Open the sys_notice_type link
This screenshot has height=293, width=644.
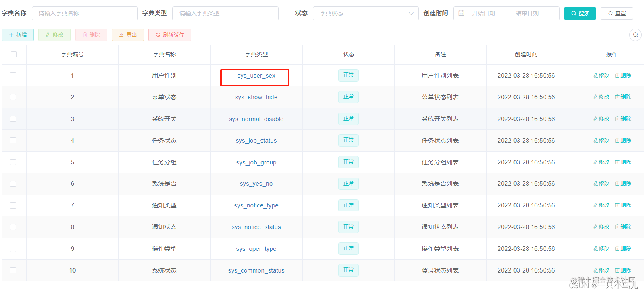pos(256,205)
